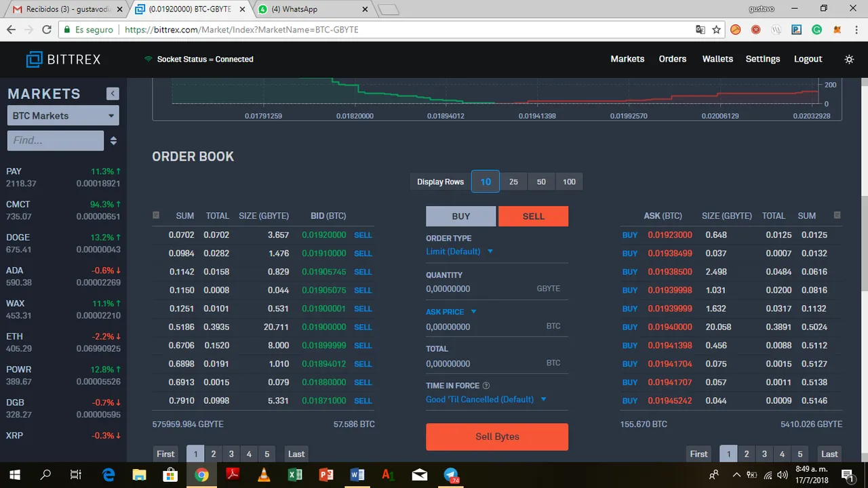Open VLC media player from the taskbar

click(x=264, y=474)
